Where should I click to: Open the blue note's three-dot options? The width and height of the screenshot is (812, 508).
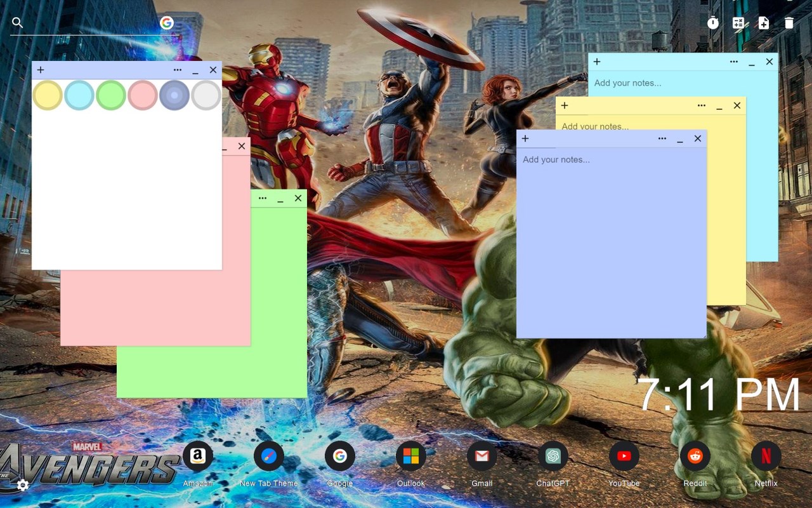click(x=662, y=138)
